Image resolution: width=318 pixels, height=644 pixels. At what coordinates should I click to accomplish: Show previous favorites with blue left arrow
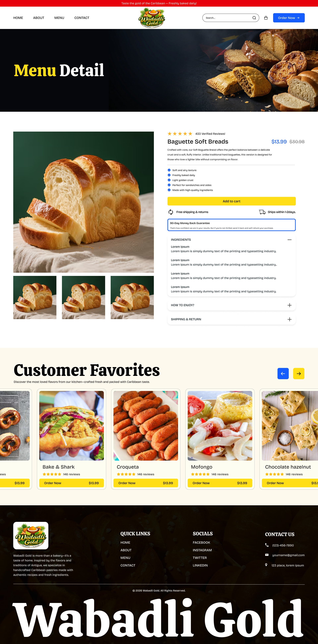pyautogui.click(x=283, y=374)
